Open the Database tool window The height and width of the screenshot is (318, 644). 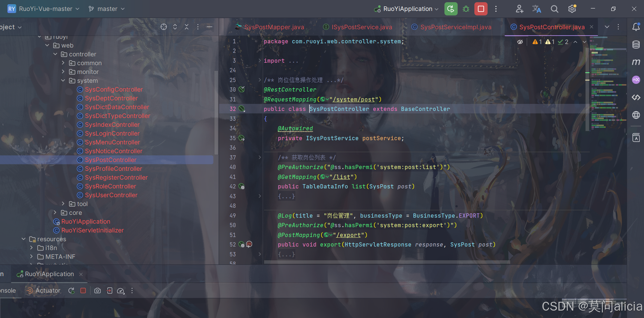pos(636,44)
